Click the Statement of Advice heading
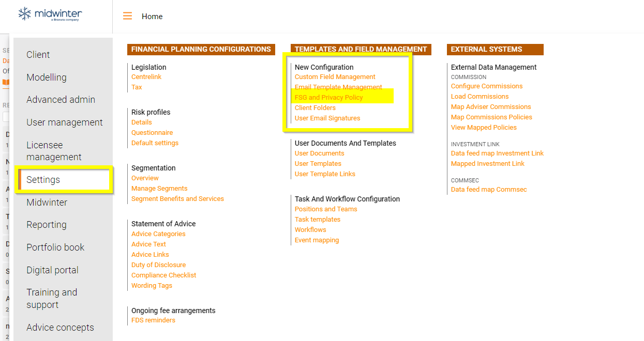Viewport: 644px width, 341px height. [163, 224]
